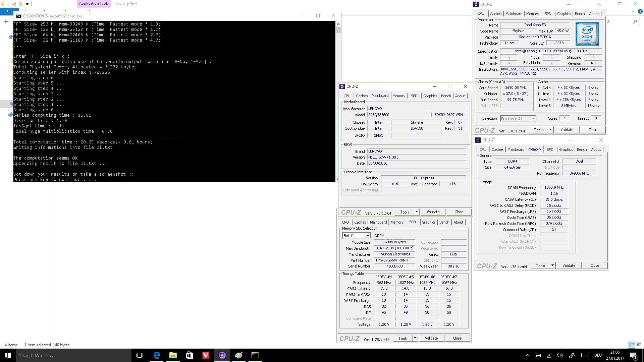
Task: Click NB Frequency 3490.6 MHz value
Action: (x=579, y=173)
